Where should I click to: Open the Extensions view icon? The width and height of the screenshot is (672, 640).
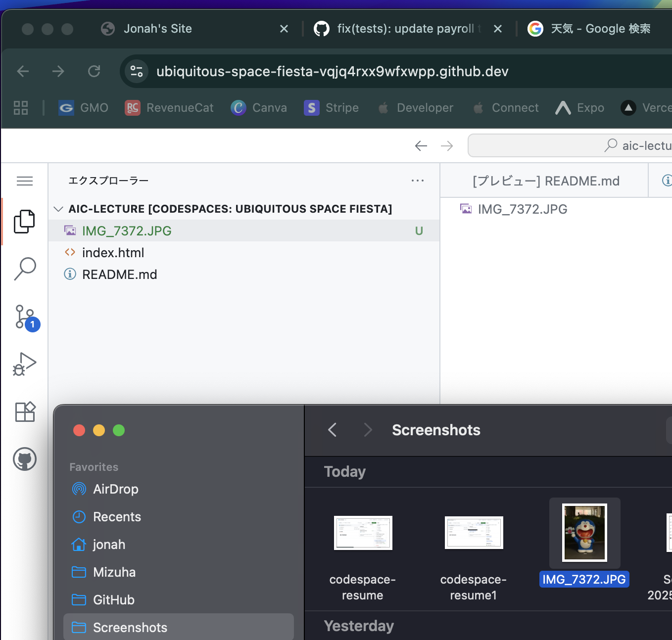tap(24, 411)
